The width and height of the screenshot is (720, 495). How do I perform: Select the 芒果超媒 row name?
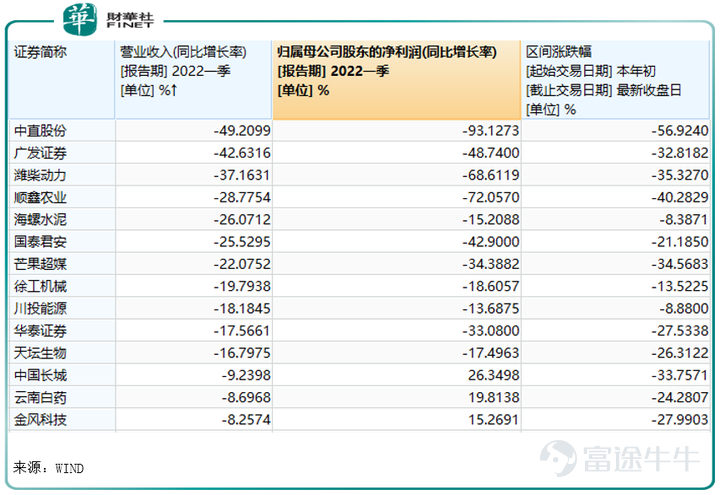(x=40, y=264)
